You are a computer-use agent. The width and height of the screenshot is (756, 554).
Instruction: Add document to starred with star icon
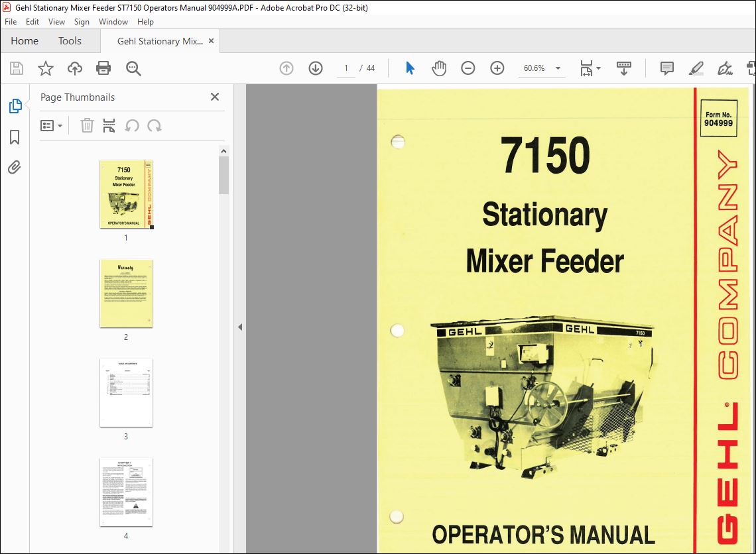(45, 68)
